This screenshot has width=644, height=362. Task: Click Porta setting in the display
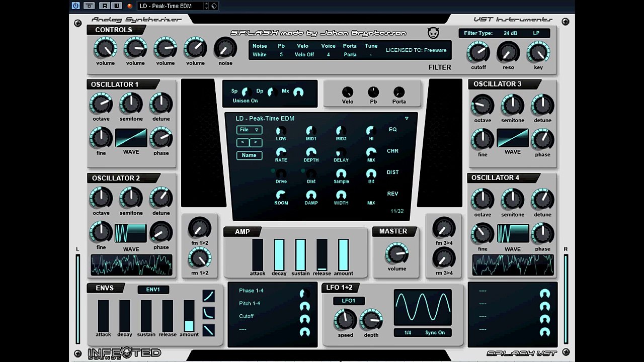pyautogui.click(x=350, y=54)
